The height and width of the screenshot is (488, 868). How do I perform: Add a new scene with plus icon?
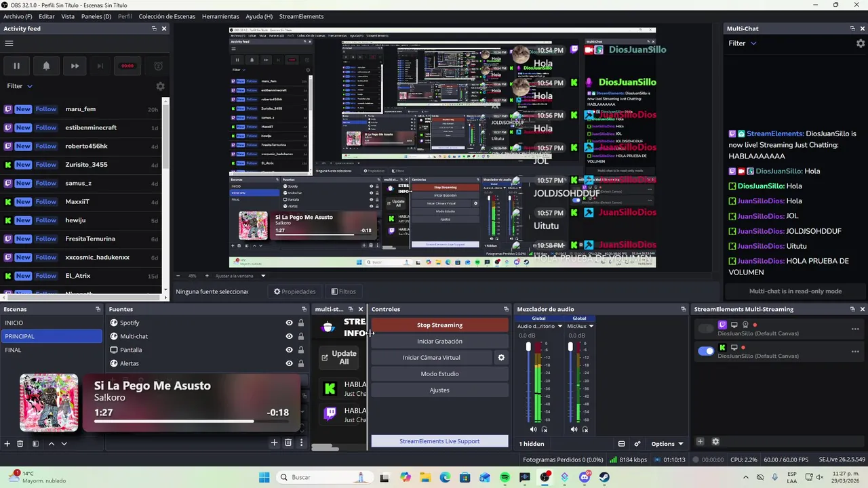pyautogui.click(x=7, y=443)
